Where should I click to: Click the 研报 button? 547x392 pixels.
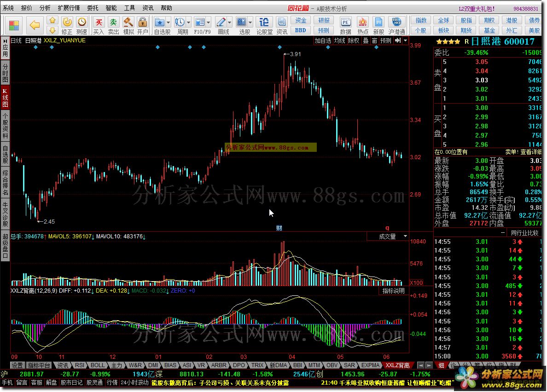(323, 21)
